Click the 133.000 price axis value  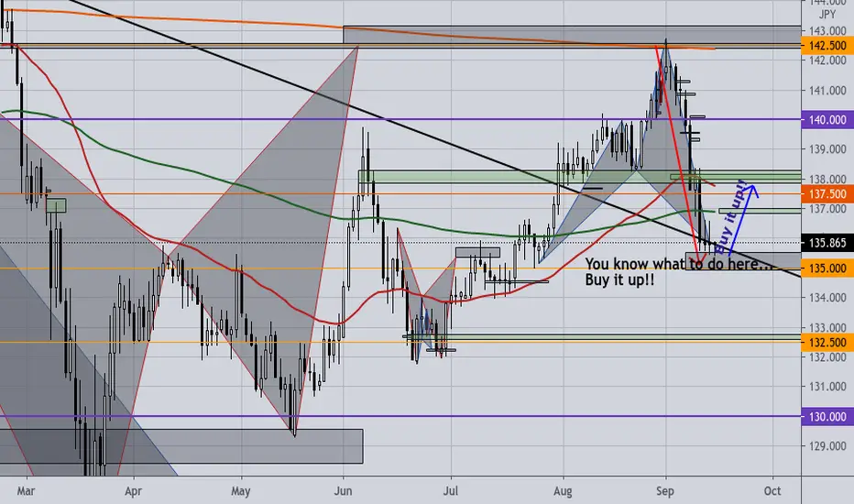click(827, 327)
